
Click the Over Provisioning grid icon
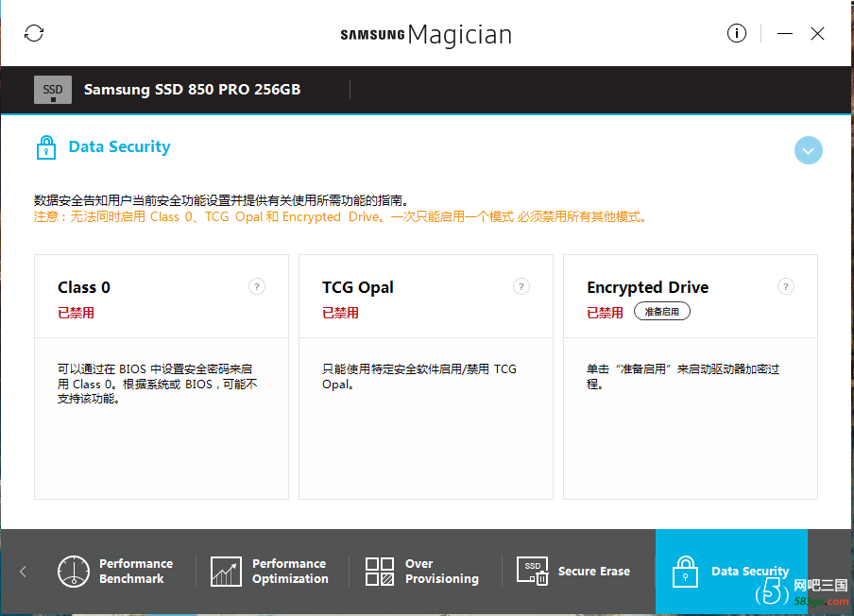pos(380,572)
